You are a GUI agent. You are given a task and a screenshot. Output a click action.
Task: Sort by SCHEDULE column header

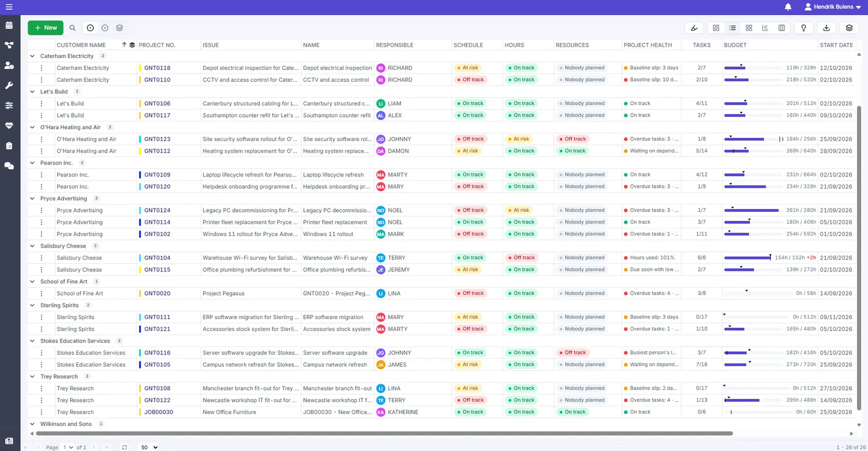(468, 45)
